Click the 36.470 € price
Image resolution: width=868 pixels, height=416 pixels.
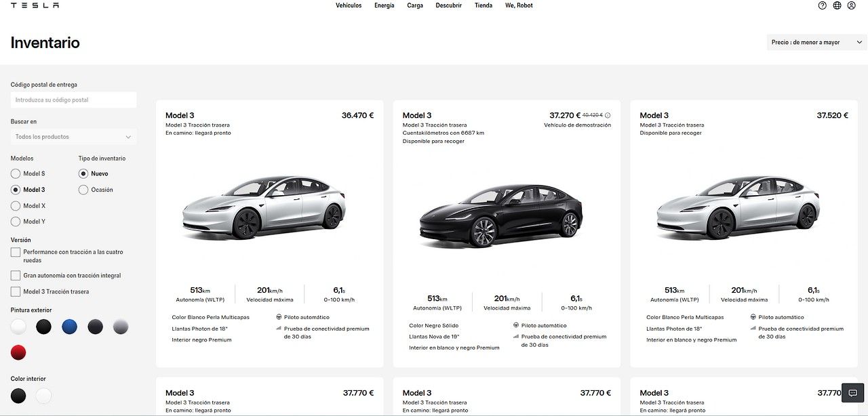click(x=358, y=115)
